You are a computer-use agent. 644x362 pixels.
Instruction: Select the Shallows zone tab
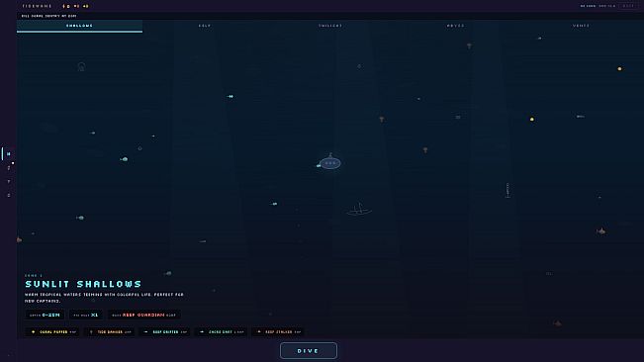coord(80,26)
